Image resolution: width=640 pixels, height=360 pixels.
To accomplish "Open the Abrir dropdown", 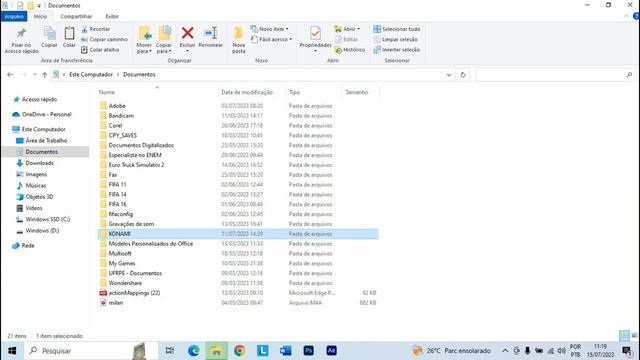I will pos(347,29).
